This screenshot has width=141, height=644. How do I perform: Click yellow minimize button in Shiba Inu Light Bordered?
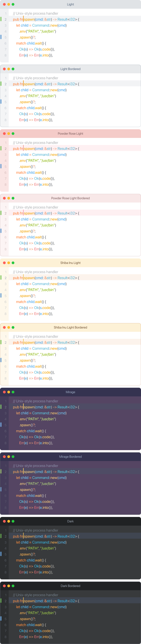pyautogui.click(x=9, y=327)
